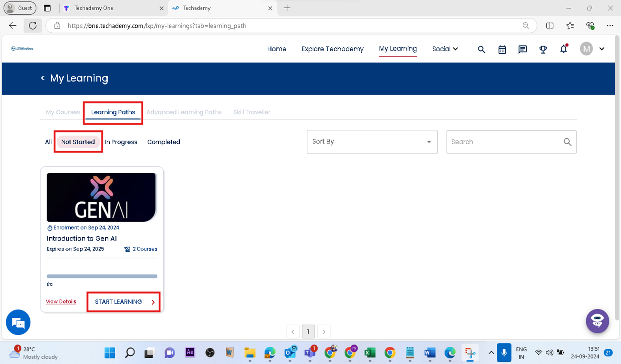Switch to the Techademy One browser tab
621x364 pixels.
pos(114,8)
